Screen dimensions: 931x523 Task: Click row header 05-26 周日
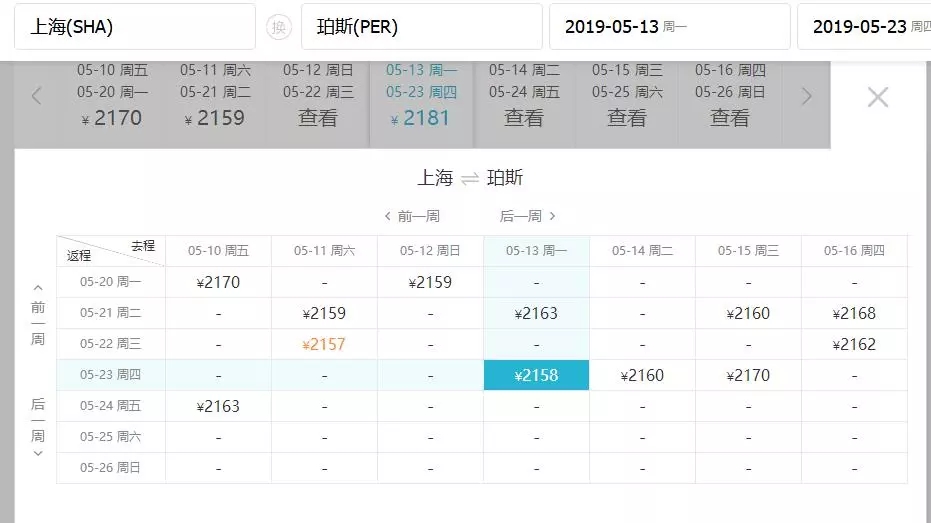(111, 468)
